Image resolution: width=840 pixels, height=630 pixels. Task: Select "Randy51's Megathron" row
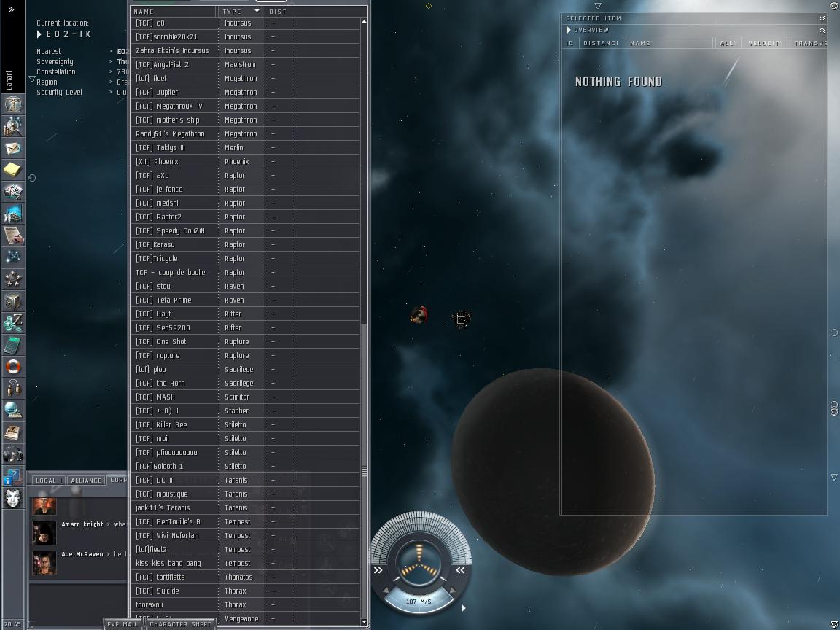[x=245, y=133]
